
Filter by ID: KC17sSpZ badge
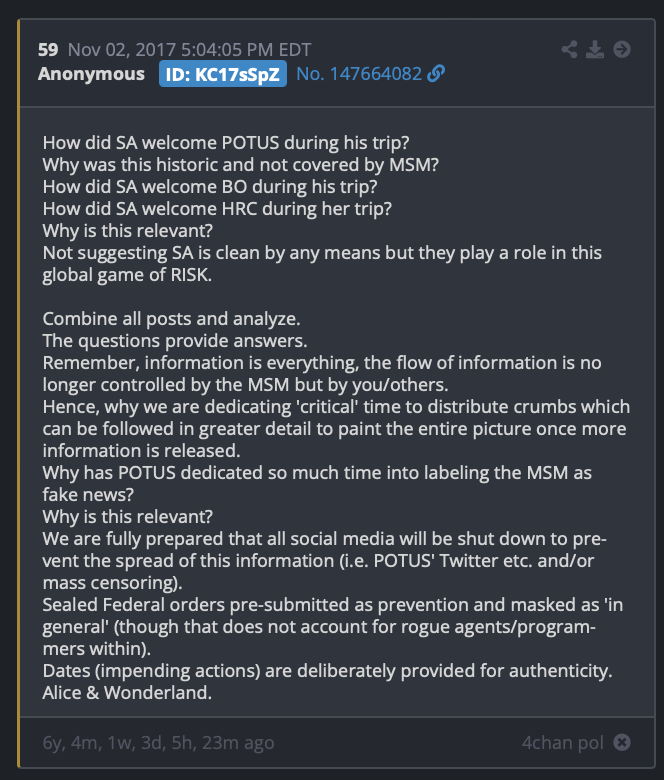223,74
